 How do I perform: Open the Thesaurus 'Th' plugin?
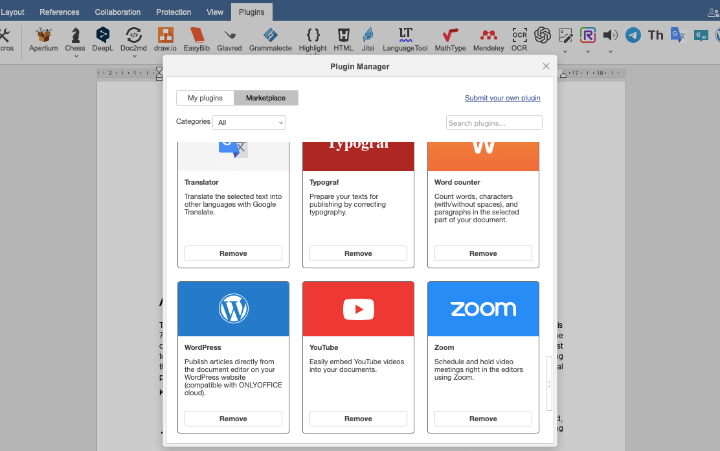click(x=656, y=35)
